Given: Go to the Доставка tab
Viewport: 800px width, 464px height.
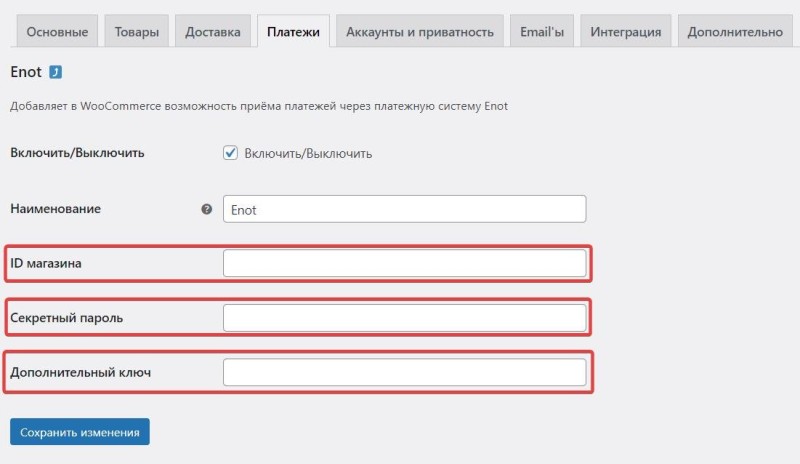Looking at the screenshot, I should pos(213,32).
